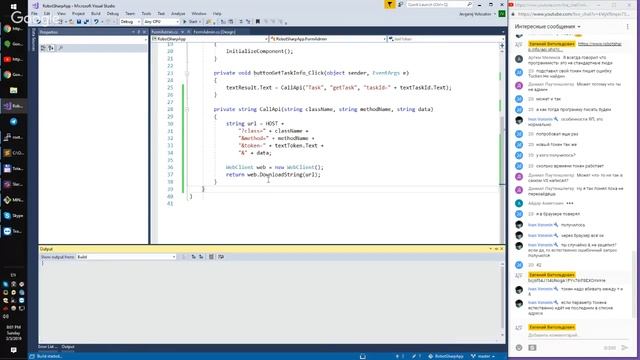Switch to the Error List tab
The height and width of the screenshot is (360, 640).
pyautogui.click(x=47, y=347)
